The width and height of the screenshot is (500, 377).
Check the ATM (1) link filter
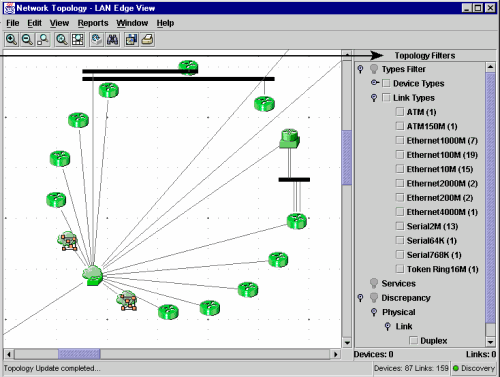[399, 112]
